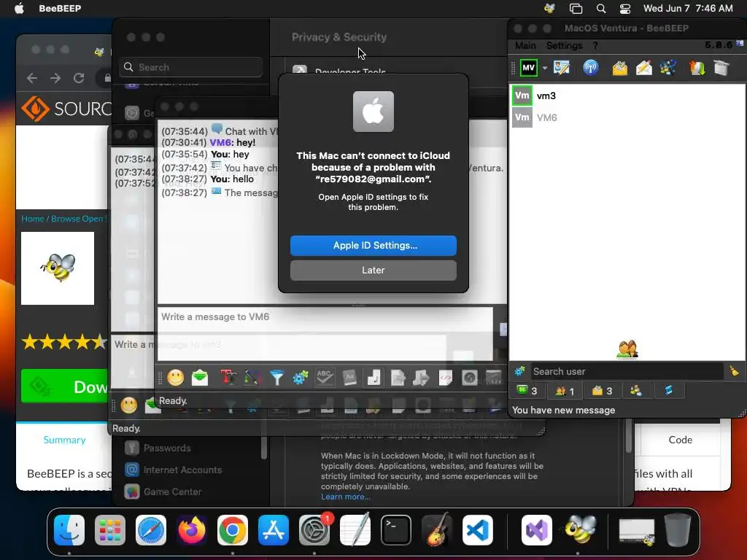
Task: Toggle the return key send icon
Action: click(x=374, y=378)
